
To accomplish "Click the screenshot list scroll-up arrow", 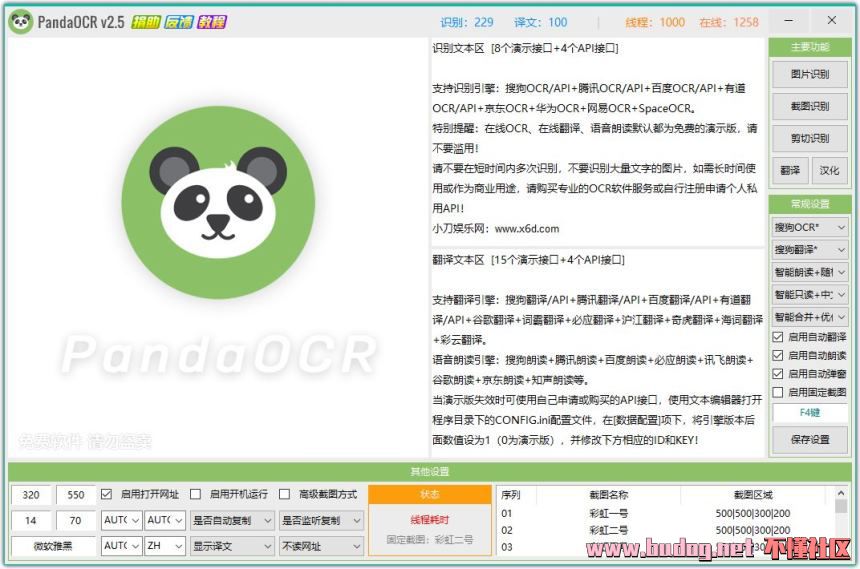I will click(x=840, y=492).
